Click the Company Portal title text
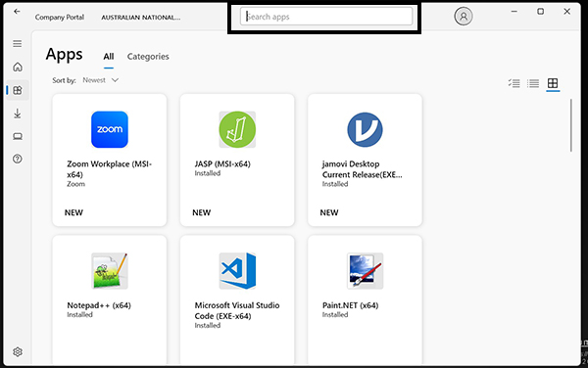 coord(60,18)
